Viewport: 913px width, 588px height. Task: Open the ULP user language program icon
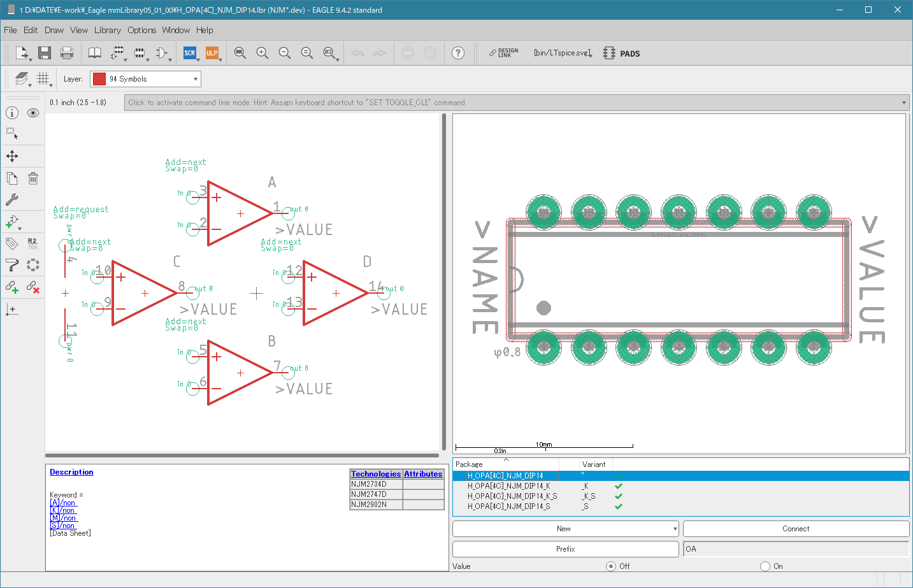(x=212, y=54)
